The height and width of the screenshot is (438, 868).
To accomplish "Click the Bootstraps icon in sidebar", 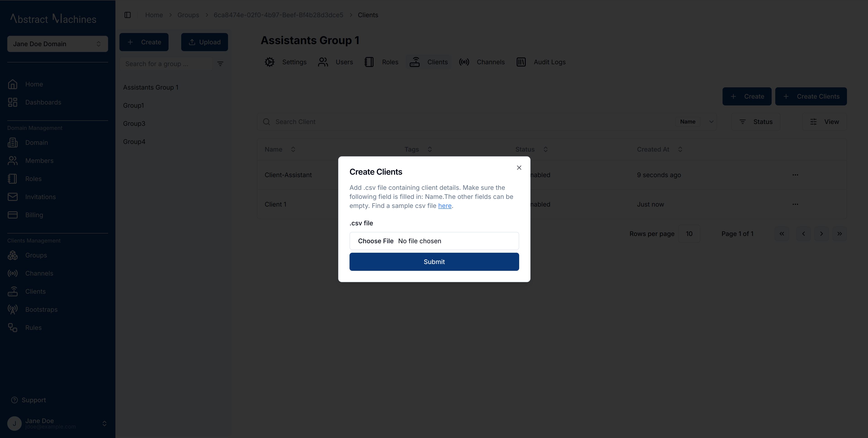I will tap(13, 309).
